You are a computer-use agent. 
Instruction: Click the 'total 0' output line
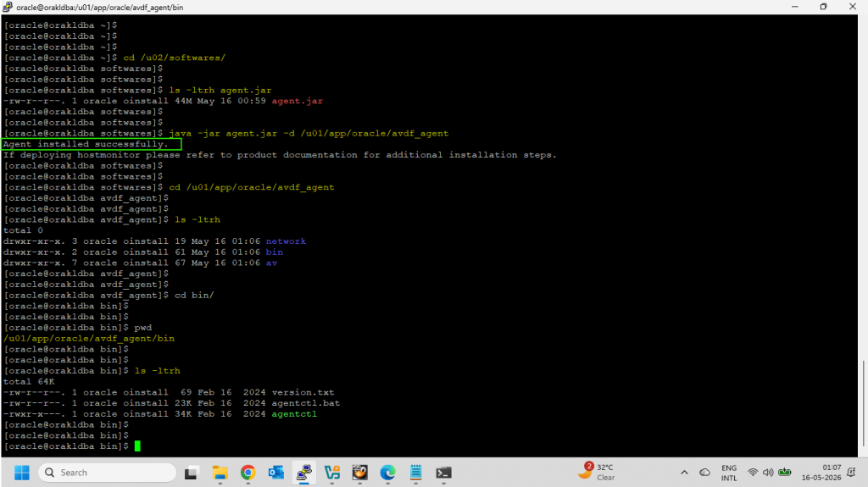pyautogui.click(x=23, y=230)
